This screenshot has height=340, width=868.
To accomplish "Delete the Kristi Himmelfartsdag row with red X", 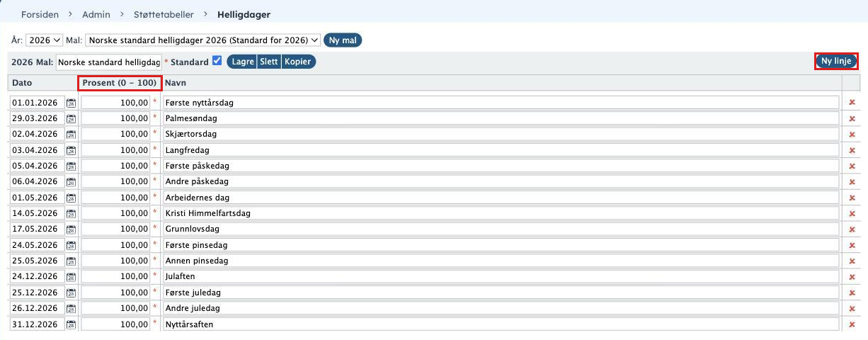I will [852, 213].
